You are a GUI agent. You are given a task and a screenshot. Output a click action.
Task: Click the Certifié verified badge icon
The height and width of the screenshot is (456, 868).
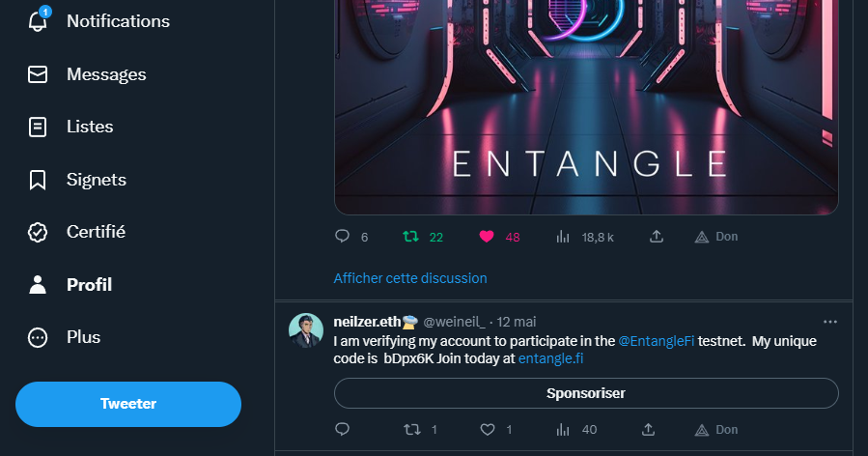click(x=38, y=232)
